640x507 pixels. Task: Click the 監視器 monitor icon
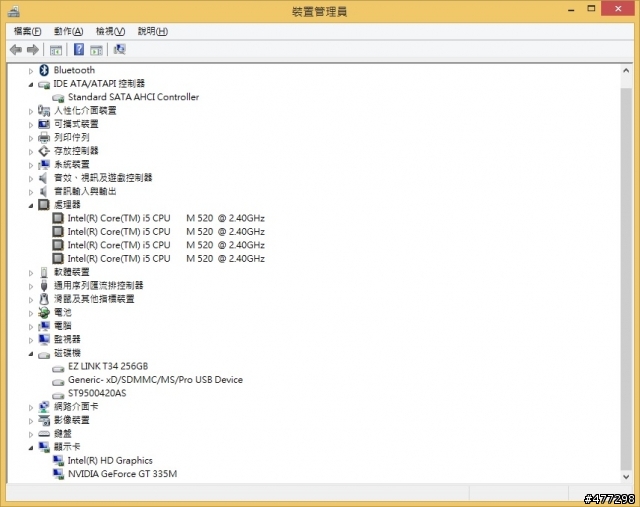(44, 339)
